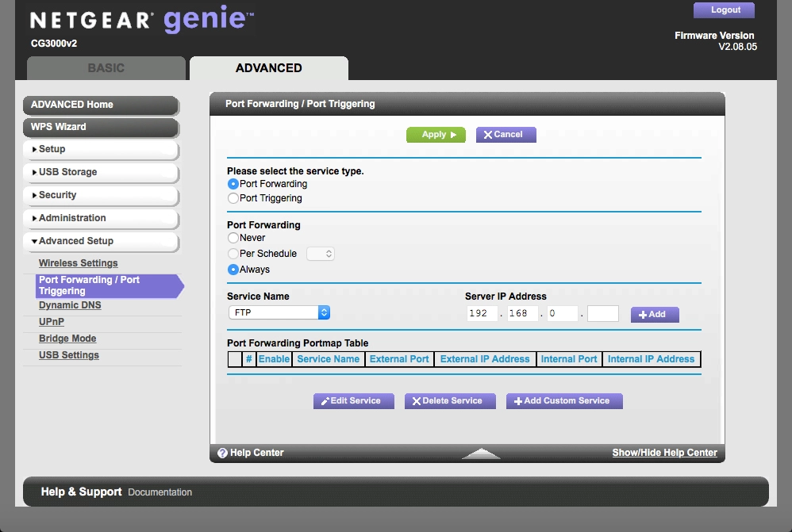Expand the Setup menu section

tap(101, 149)
